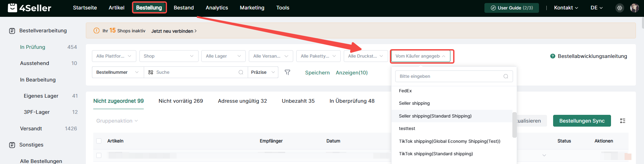644x164 pixels.
Task: Switch to the Nicht vorrätig 269 tab
Action: click(181, 101)
